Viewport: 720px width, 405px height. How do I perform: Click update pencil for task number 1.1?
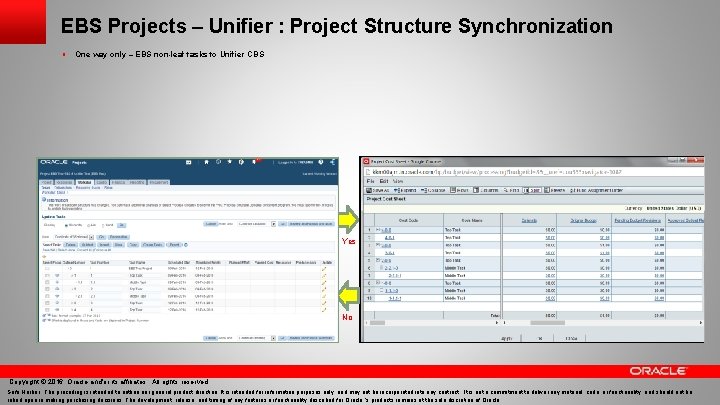coord(324,282)
